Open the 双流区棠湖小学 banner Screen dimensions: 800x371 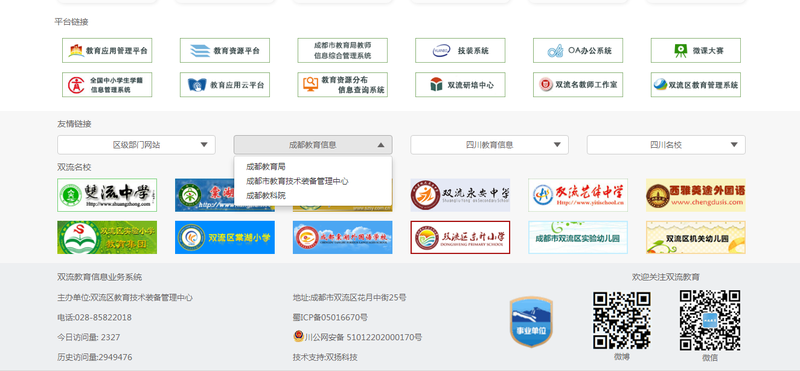(x=224, y=237)
